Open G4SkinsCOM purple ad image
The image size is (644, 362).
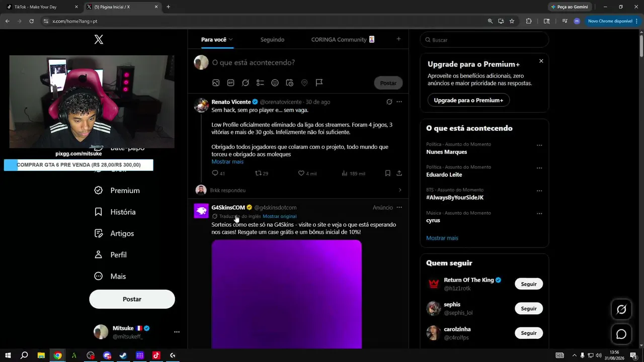pos(286,294)
